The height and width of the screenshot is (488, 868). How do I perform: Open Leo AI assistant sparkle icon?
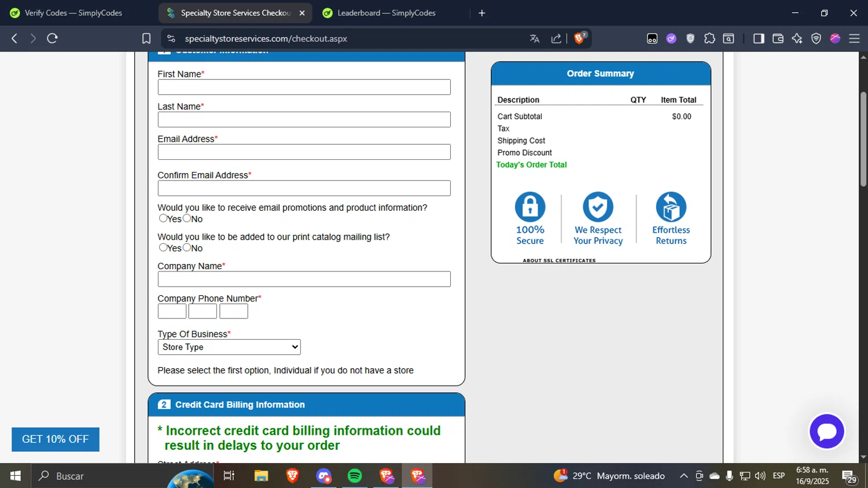tap(797, 38)
